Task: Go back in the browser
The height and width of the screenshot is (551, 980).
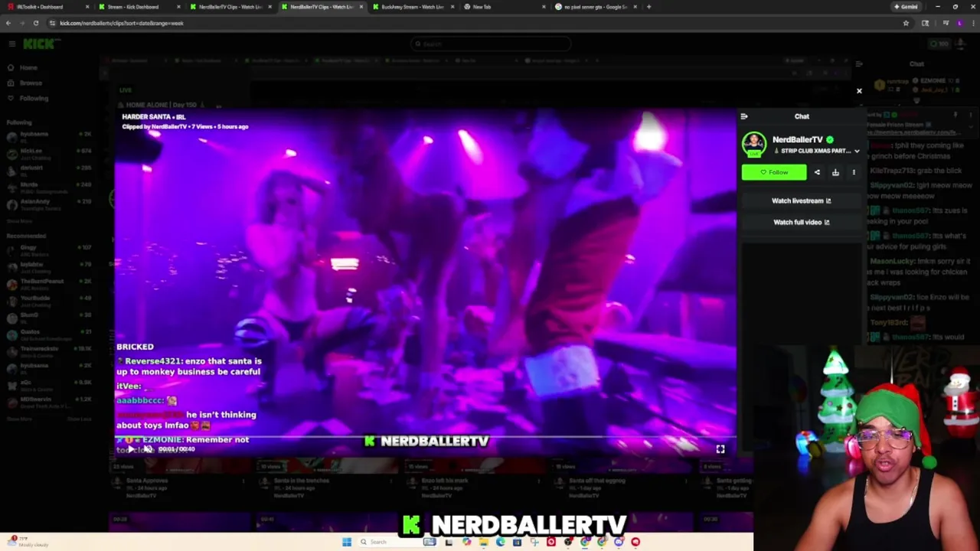Action: pyautogui.click(x=8, y=23)
